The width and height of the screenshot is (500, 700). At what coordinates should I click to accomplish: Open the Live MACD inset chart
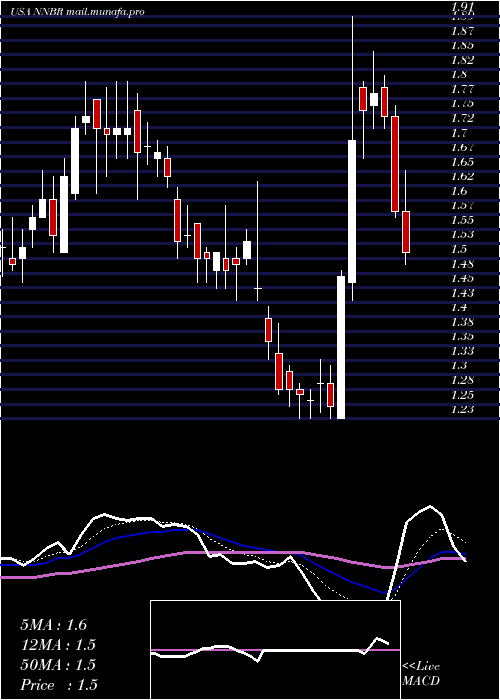tap(275, 650)
